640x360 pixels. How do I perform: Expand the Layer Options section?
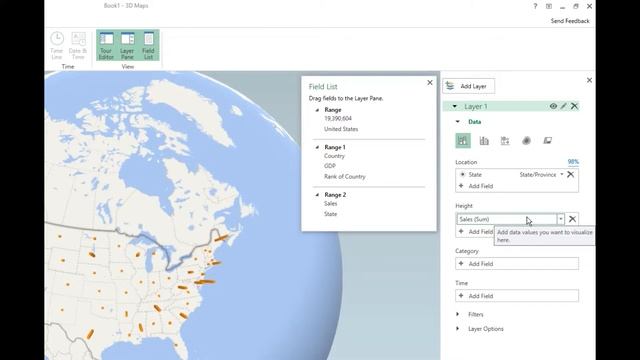(x=458, y=329)
